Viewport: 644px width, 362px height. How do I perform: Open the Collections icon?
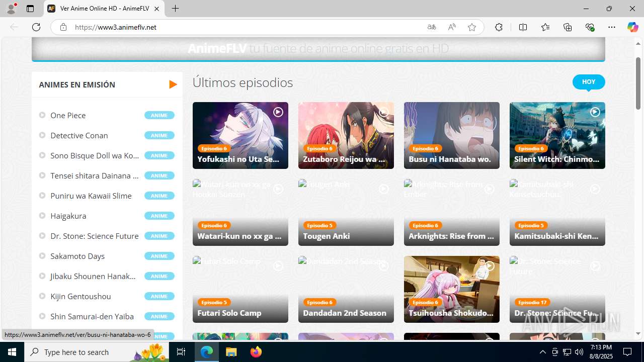pos(568,27)
